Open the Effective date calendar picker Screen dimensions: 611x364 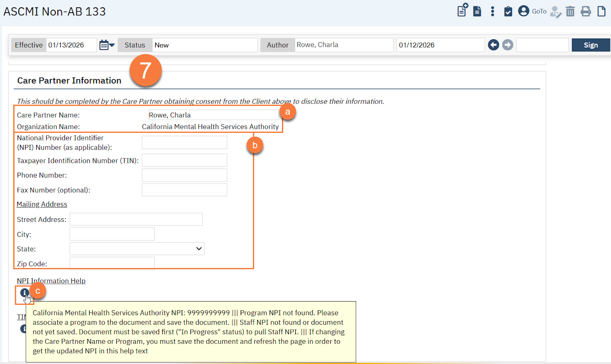(x=106, y=45)
